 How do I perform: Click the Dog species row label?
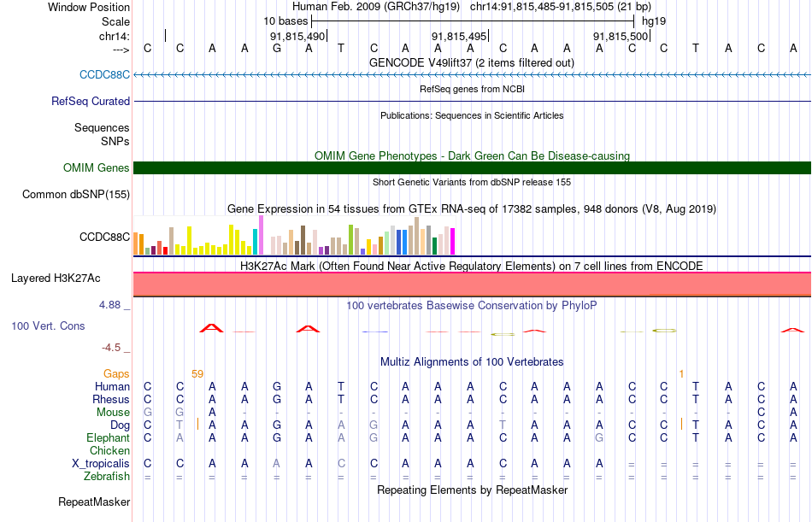pos(120,425)
